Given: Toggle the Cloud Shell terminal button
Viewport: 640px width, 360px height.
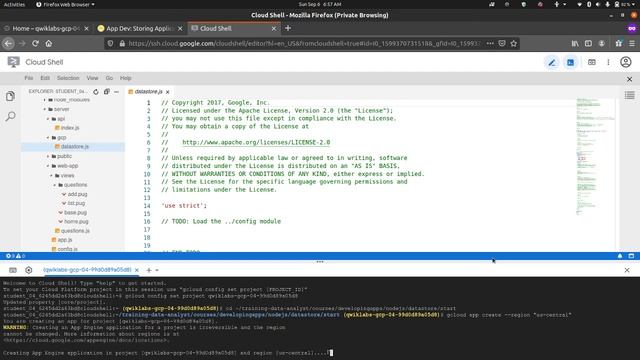Looking at the screenshot, I should 570,62.
